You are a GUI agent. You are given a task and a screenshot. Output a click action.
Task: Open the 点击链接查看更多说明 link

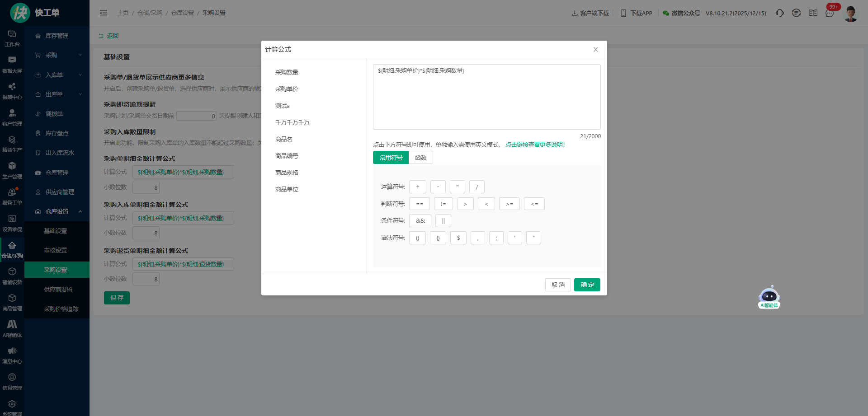[x=535, y=145]
